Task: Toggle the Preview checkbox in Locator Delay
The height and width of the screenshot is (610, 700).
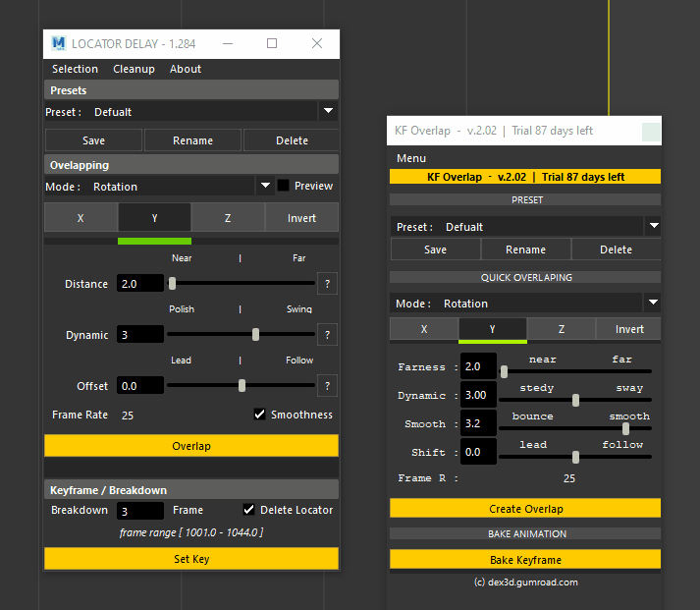Action: (x=284, y=186)
